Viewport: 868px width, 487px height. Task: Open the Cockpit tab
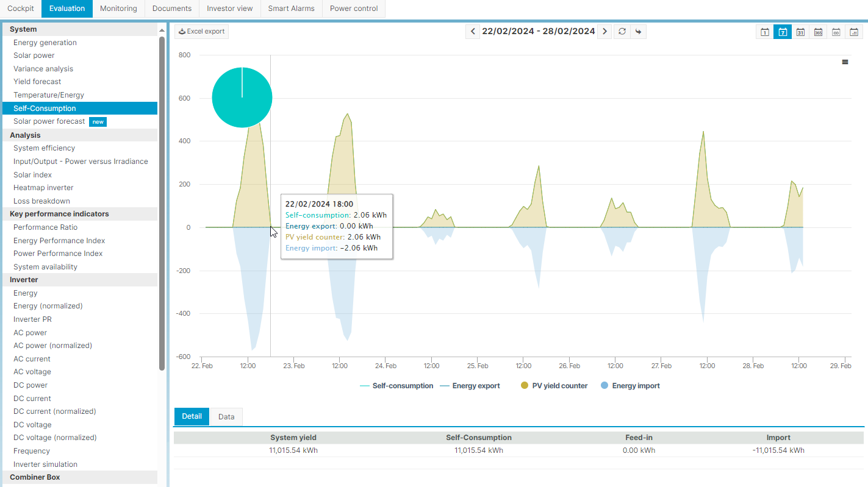[21, 9]
